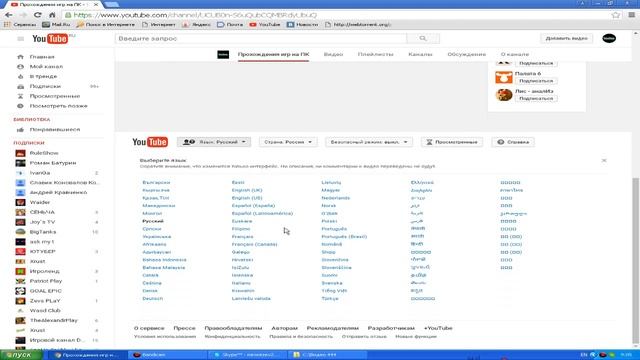
Task: Click the Справка button in the footer
Action: [513, 142]
